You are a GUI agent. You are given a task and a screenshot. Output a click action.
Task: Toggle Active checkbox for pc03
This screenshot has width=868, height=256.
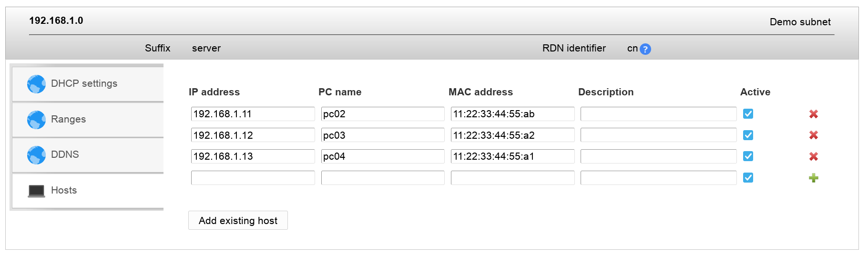click(x=748, y=135)
